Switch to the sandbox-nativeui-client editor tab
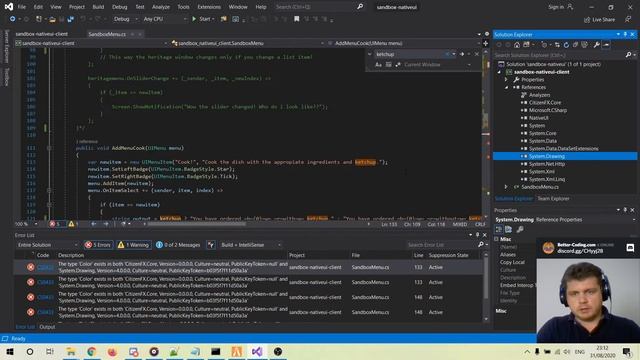The width and height of the screenshot is (640, 360). [42, 34]
